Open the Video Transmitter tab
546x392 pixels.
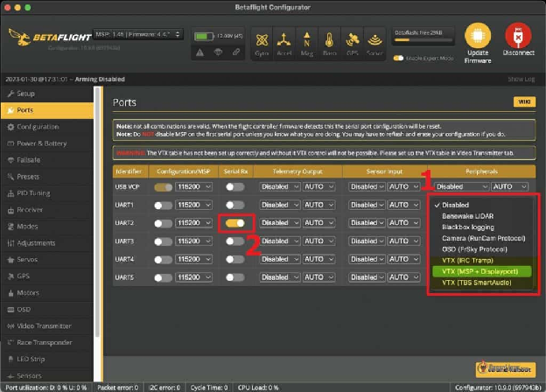[44, 326]
